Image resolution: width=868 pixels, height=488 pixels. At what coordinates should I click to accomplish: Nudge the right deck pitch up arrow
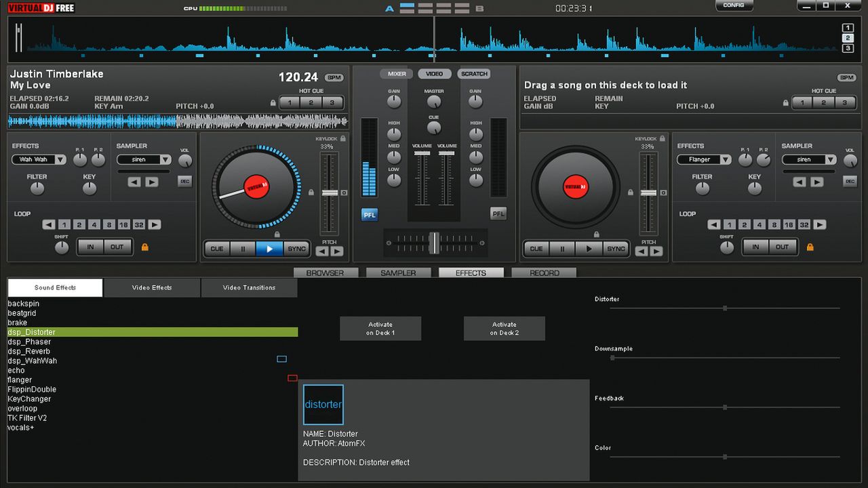tap(656, 251)
